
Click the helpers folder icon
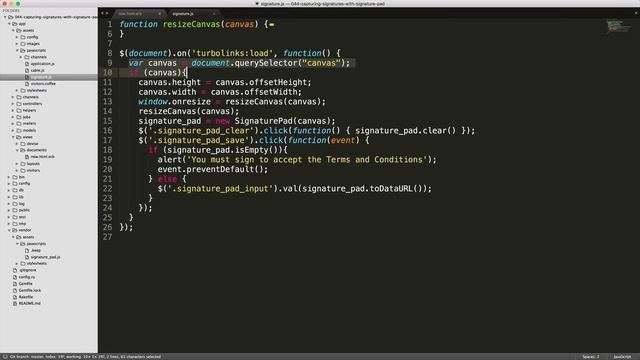[19, 110]
